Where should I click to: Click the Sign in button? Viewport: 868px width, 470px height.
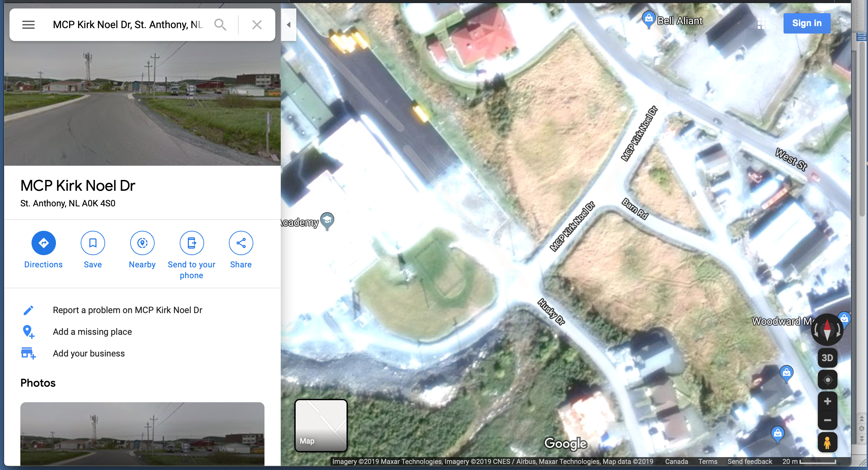pos(807,23)
